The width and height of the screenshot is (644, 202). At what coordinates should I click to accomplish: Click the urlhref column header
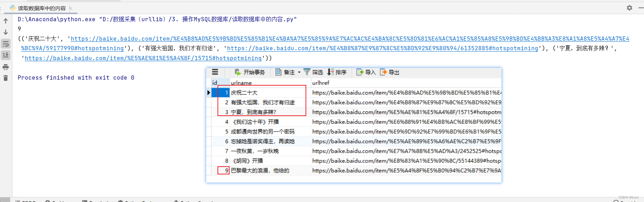406,83
